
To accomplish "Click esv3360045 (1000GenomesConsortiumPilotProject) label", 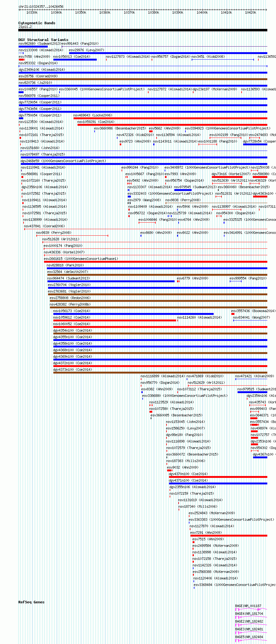I will tap(102, 89).
